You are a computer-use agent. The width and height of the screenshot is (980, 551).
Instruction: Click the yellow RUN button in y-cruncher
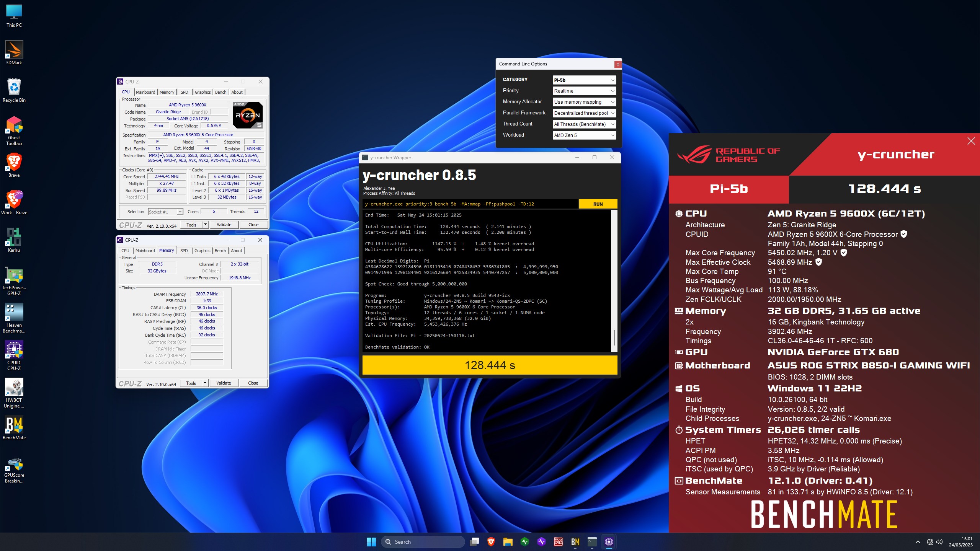click(598, 204)
